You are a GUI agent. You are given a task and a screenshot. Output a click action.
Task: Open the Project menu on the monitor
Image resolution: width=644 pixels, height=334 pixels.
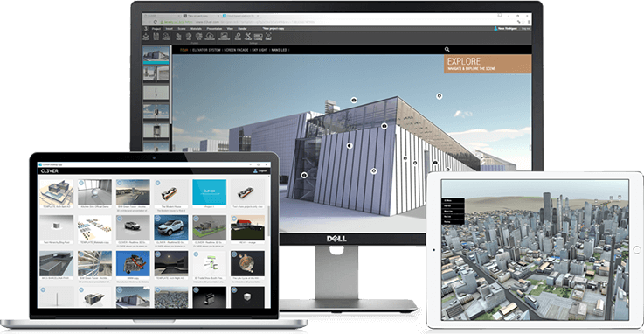156,29
